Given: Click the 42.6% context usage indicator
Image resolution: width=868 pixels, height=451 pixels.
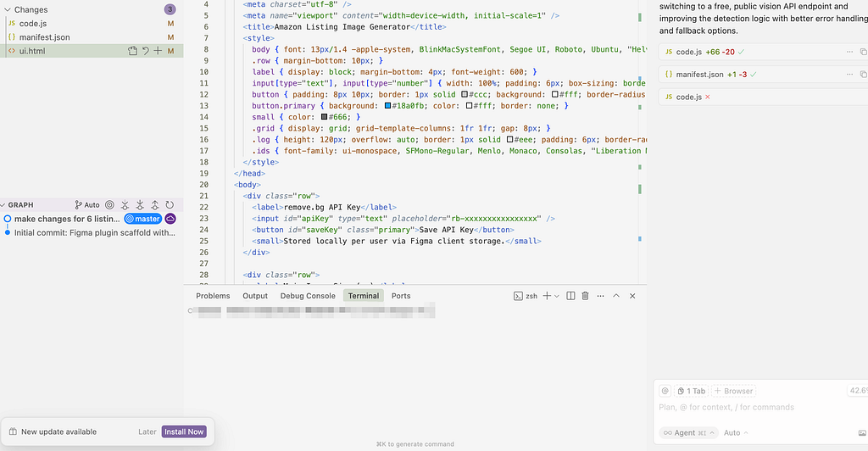Looking at the screenshot, I should tap(858, 391).
